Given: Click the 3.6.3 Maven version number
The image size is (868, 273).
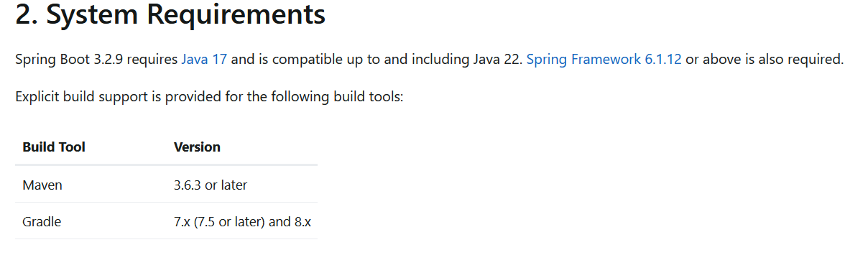Looking at the screenshot, I should point(188,185).
